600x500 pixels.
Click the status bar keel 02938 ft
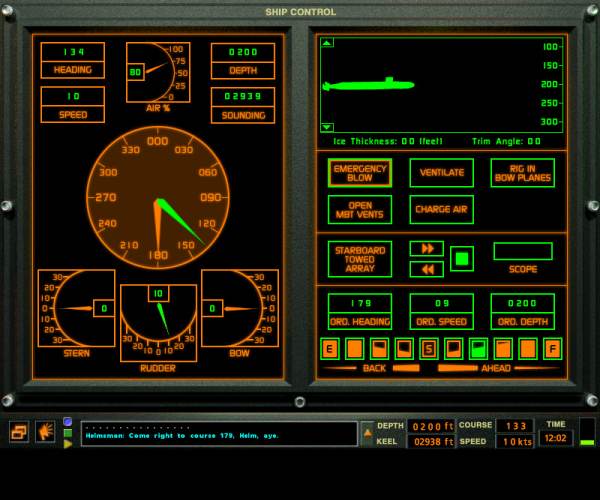[432, 442]
